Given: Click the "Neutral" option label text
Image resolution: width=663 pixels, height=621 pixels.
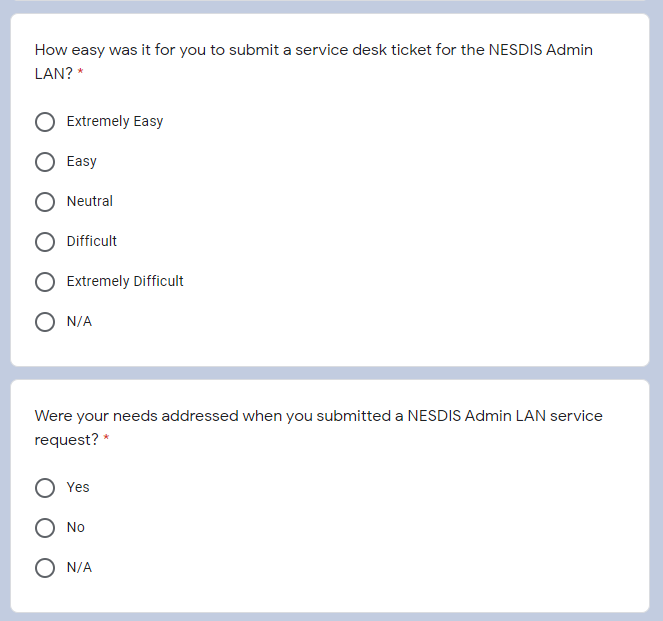Looking at the screenshot, I should [90, 202].
